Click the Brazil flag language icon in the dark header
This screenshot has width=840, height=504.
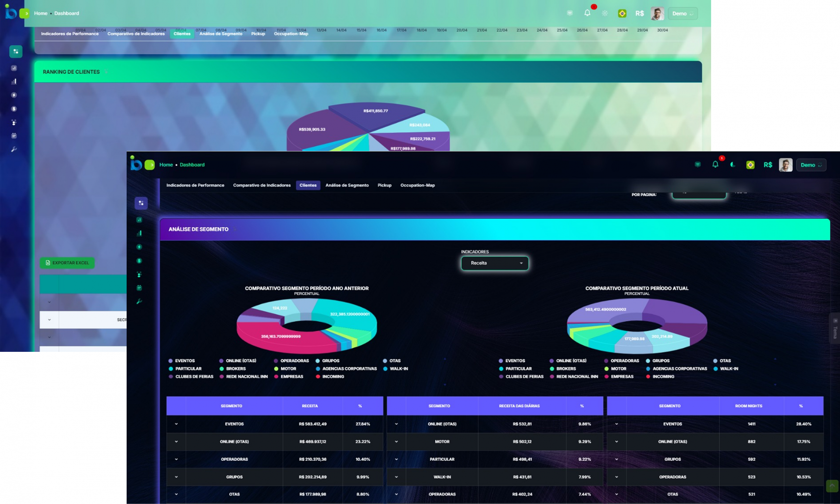pos(750,165)
